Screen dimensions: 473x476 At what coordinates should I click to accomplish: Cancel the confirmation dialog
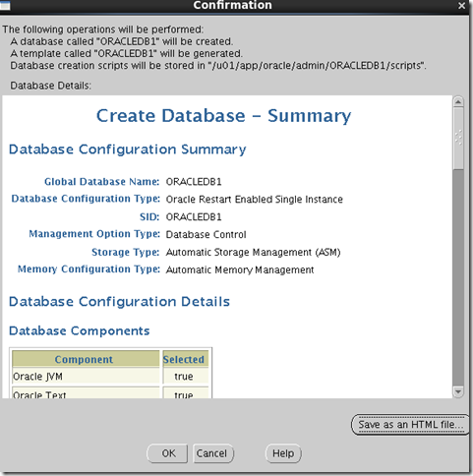(212, 453)
